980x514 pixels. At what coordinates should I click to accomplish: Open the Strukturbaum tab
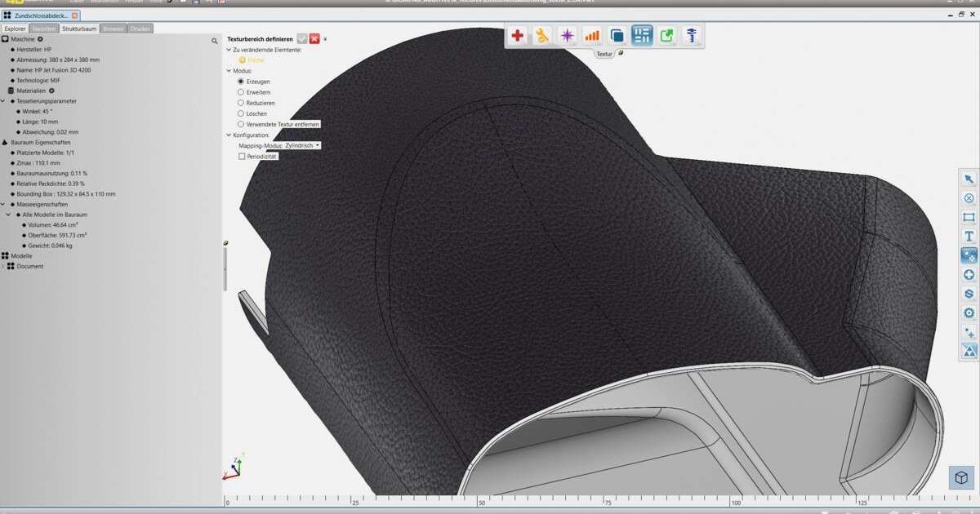point(79,29)
